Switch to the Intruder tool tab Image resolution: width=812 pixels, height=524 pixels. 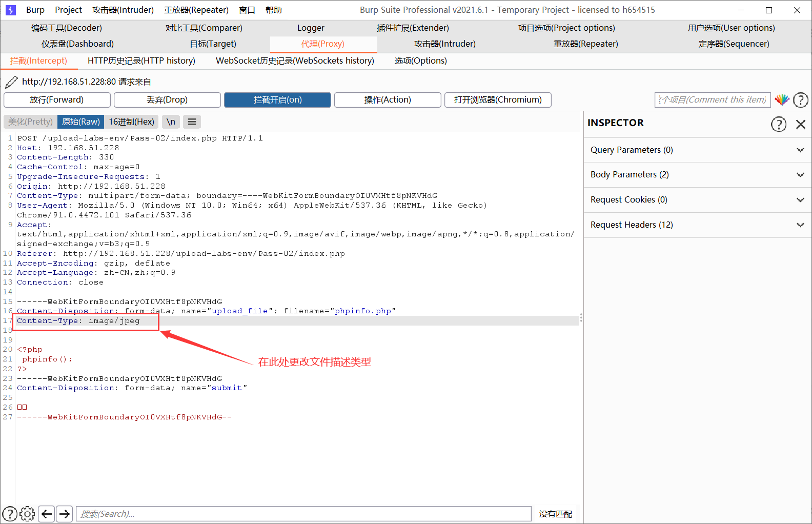(x=445, y=44)
